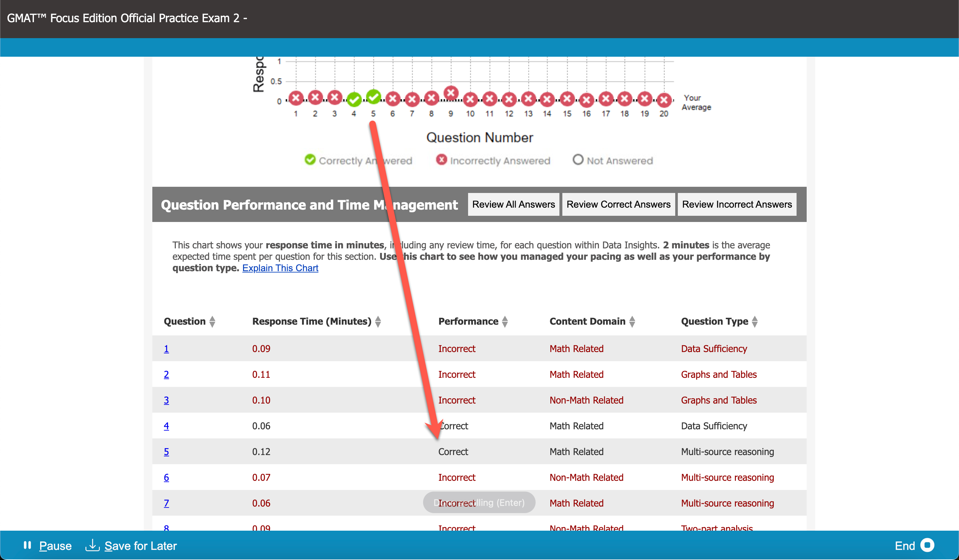This screenshot has height=560, width=959.
Task: Sort table by Question column arrows
Action: (212, 322)
